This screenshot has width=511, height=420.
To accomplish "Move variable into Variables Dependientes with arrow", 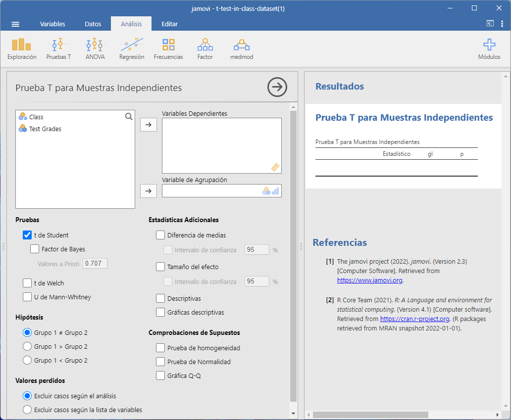I will pos(149,125).
